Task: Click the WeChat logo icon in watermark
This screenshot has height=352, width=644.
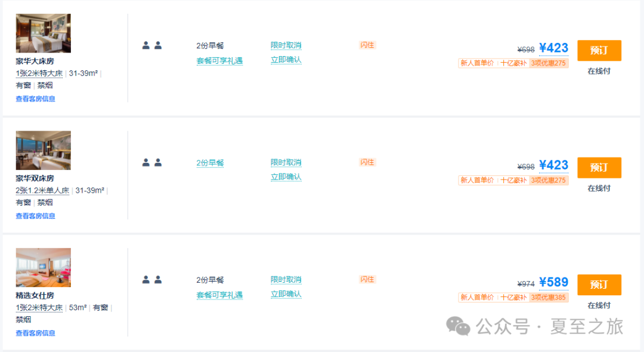Action: [x=459, y=326]
